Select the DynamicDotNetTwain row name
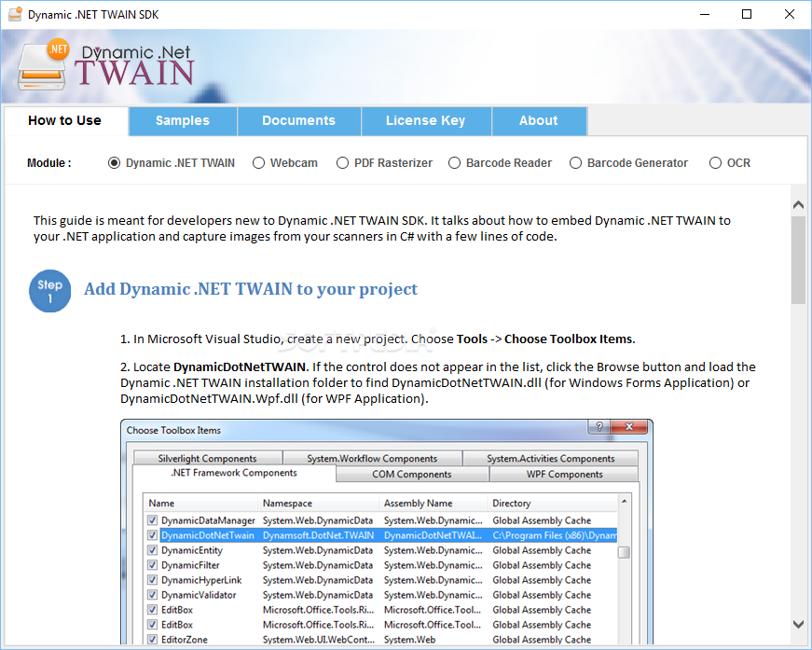 tap(208, 535)
